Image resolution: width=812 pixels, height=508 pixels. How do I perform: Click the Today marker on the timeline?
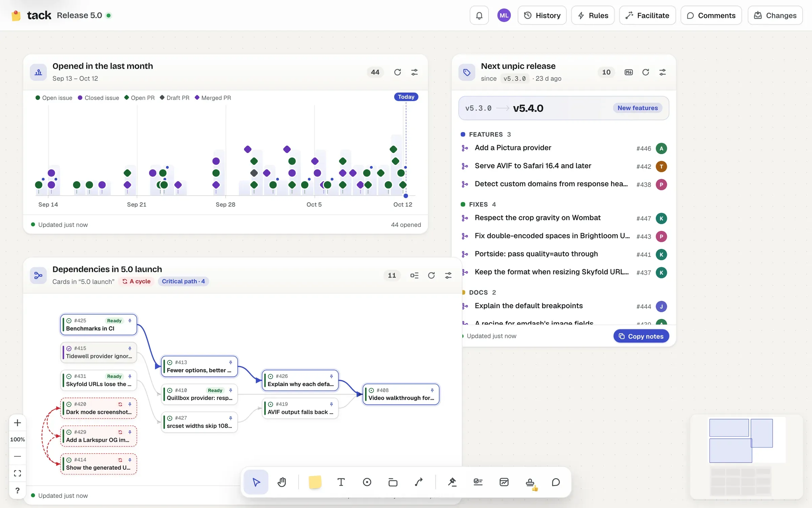click(x=406, y=97)
